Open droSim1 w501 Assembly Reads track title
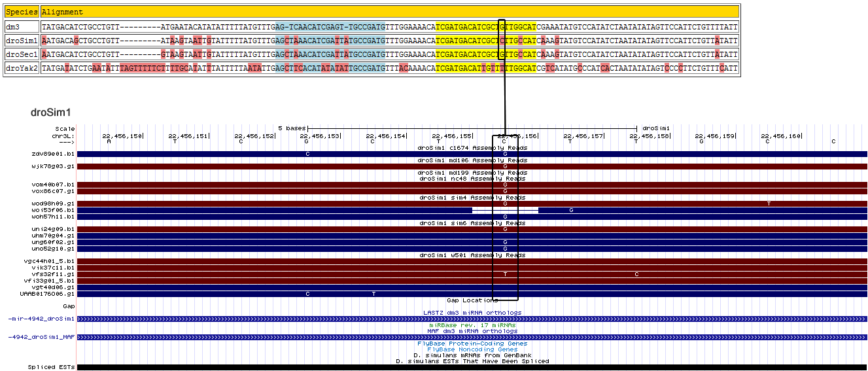This screenshot has width=868, height=371. pyautogui.click(x=472, y=255)
